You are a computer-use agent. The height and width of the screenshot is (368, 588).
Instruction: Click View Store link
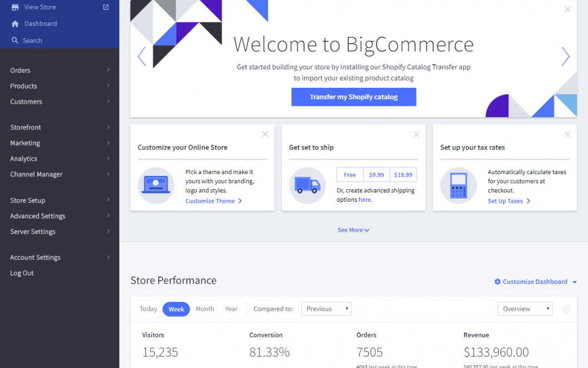40,7
